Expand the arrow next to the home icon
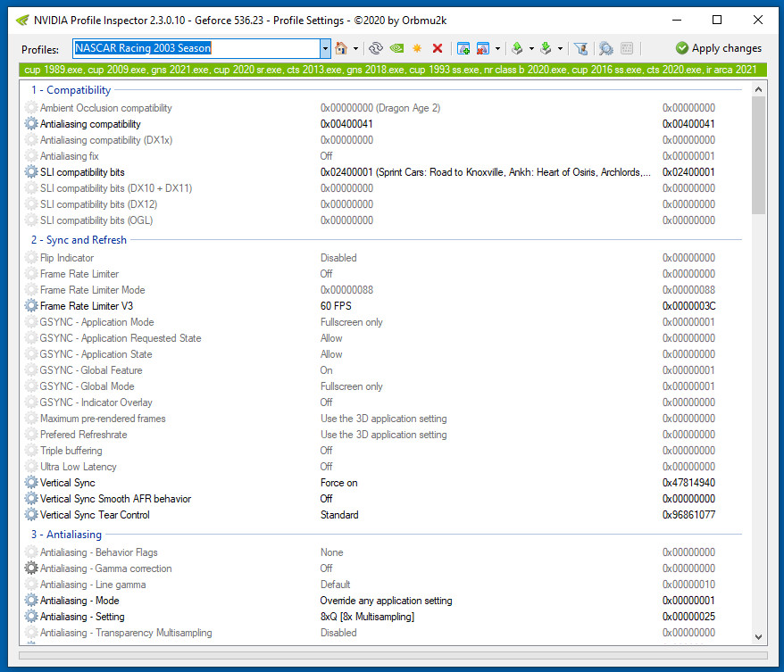This screenshot has width=784, height=672. click(x=355, y=48)
